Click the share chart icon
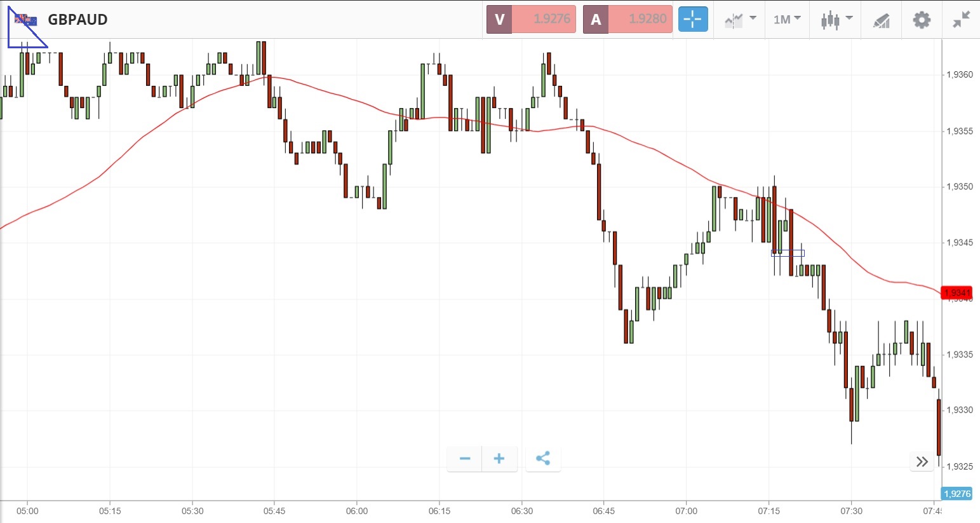Viewport: 980px width, 523px height. pyautogui.click(x=543, y=458)
